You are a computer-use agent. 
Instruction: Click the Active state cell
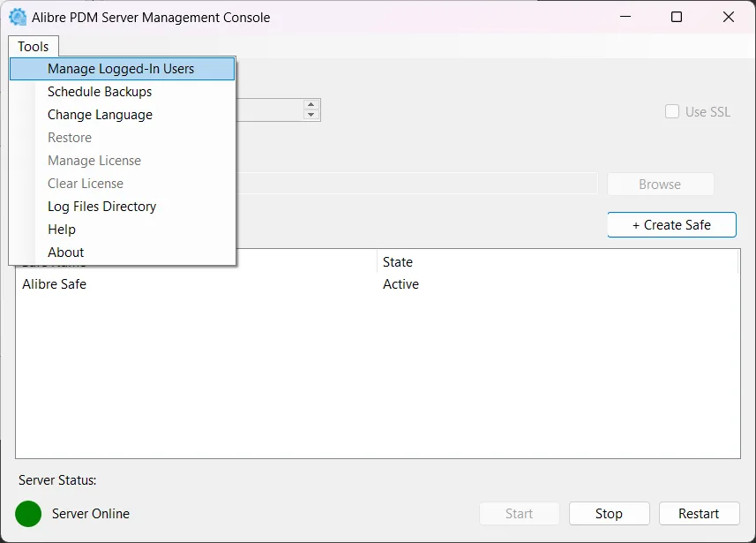pyautogui.click(x=400, y=284)
